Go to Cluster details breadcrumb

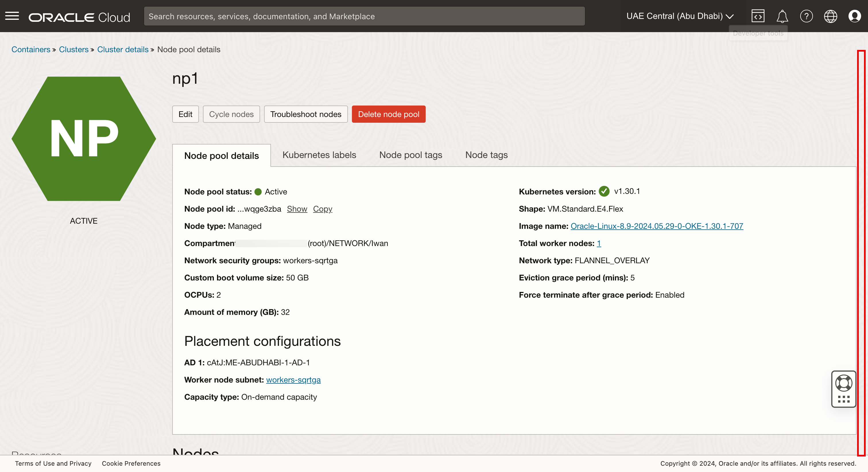coord(123,50)
